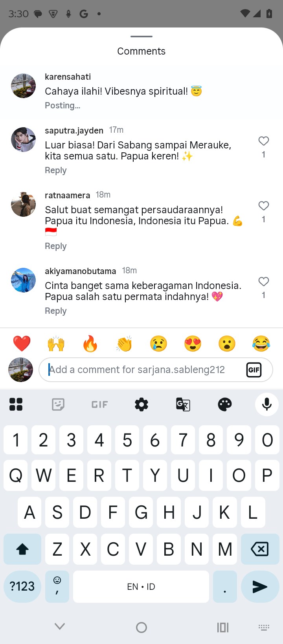Reply to akiyamanobutama's comment

tap(55, 311)
